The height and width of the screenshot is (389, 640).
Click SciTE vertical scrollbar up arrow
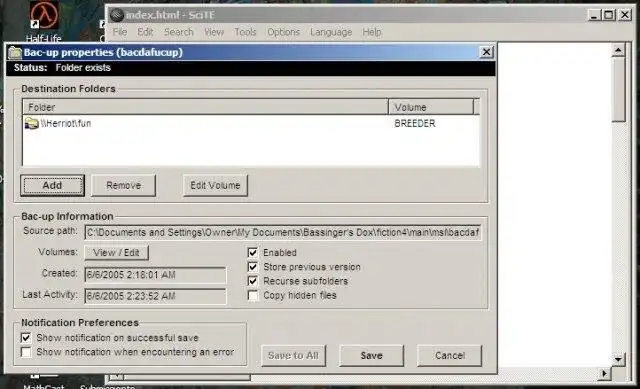point(618,50)
